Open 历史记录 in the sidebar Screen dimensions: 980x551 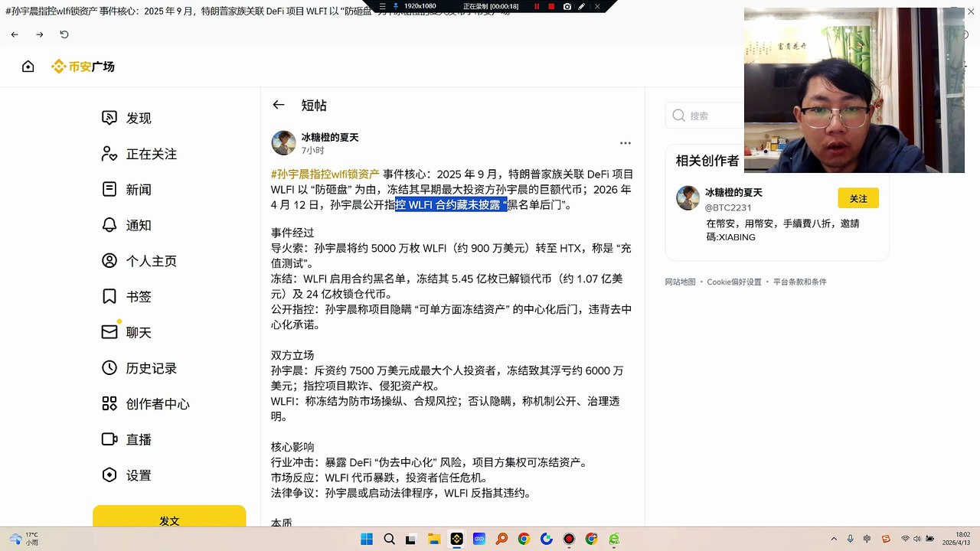[x=139, y=368]
